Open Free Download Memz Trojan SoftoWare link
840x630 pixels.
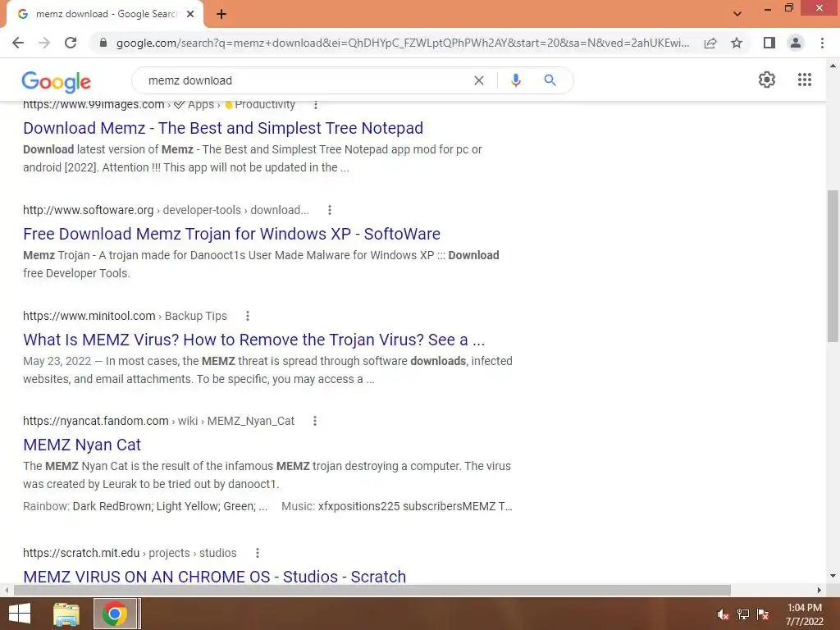(231, 234)
